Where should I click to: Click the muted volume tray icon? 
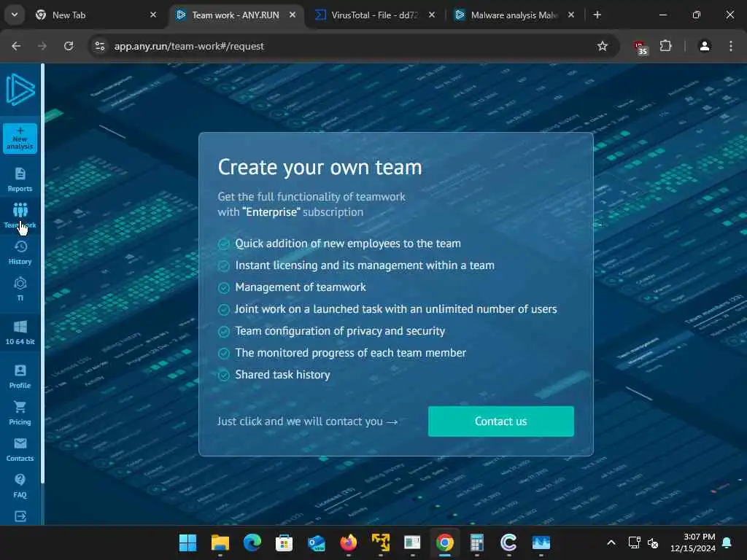653,542
